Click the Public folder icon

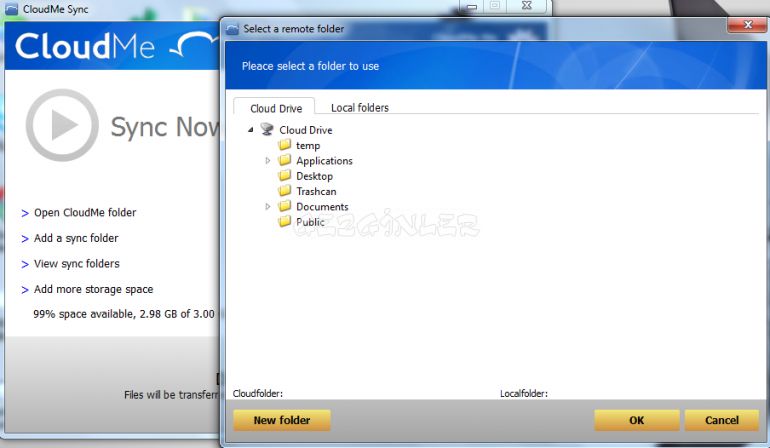pyautogui.click(x=284, y=222)
